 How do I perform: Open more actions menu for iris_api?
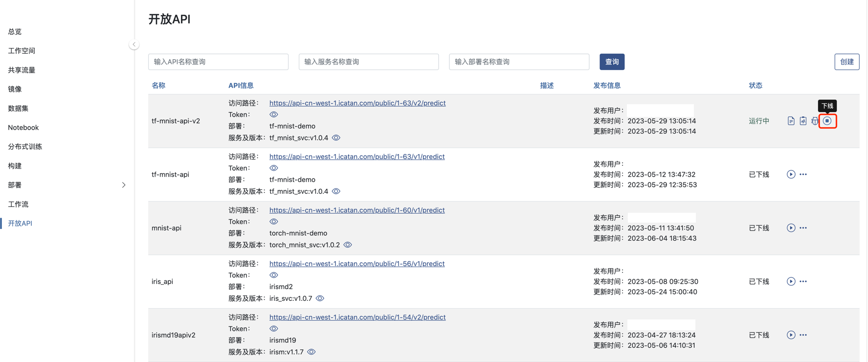(x=803, y=282)
